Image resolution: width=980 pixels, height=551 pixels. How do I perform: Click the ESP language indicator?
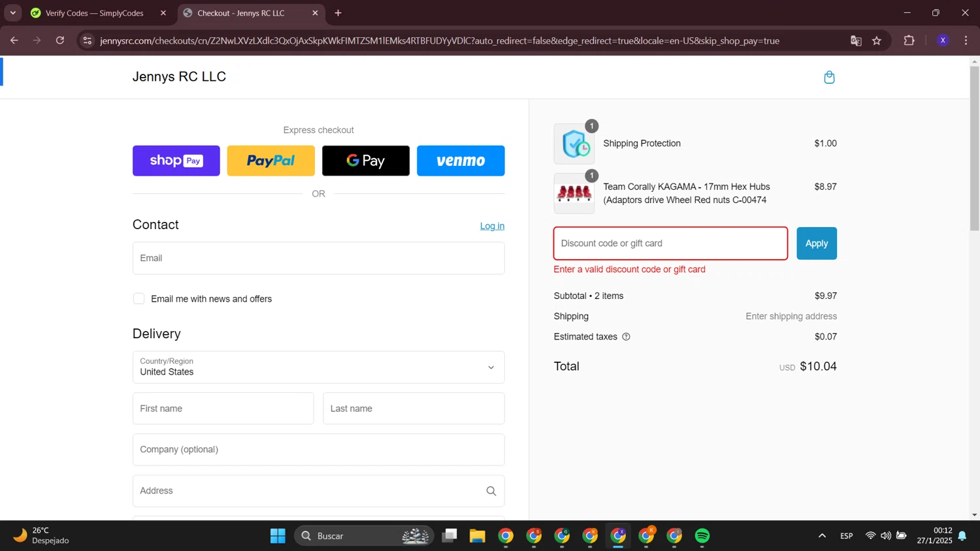tap(847, 536)
